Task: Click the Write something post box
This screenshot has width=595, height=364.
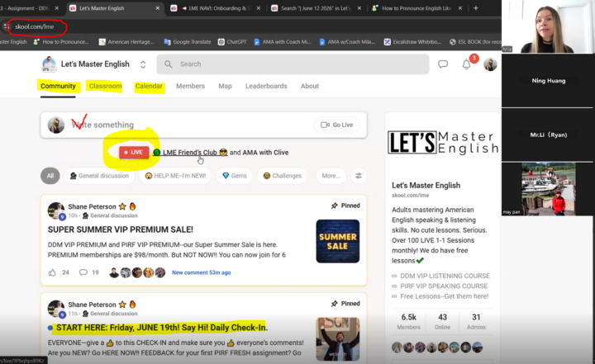Action: pos(204,125)
